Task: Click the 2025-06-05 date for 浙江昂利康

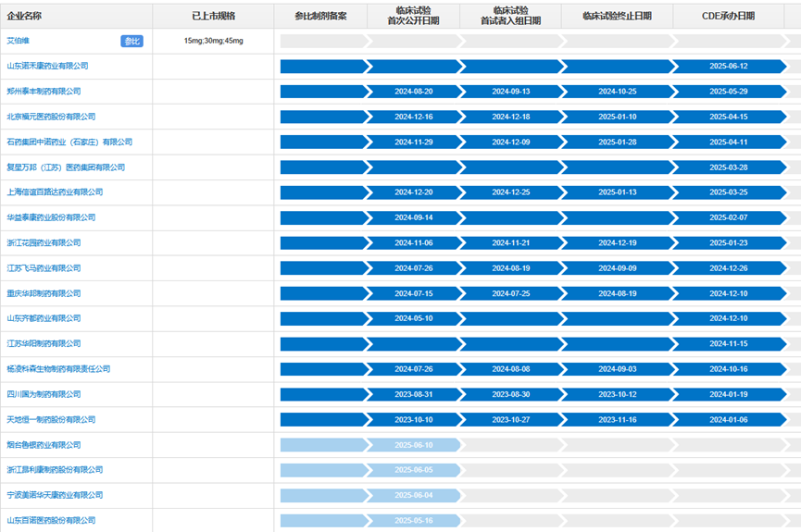Action: coord(414,470)
